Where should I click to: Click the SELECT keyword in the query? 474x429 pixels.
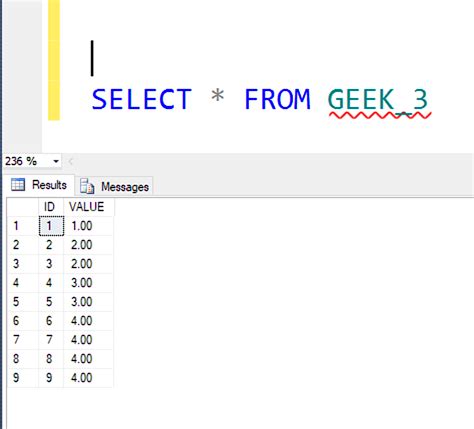pyautogui.click(x=142, y=99)
